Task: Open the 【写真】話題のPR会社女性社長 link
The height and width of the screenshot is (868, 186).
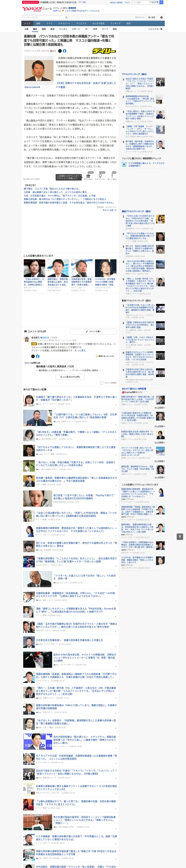Action: point(86,85)
